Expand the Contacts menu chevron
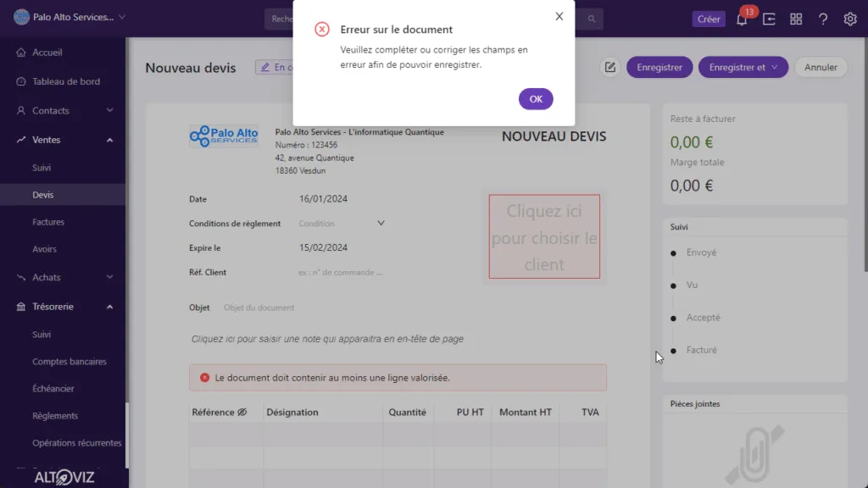 [x=109, y=111]
